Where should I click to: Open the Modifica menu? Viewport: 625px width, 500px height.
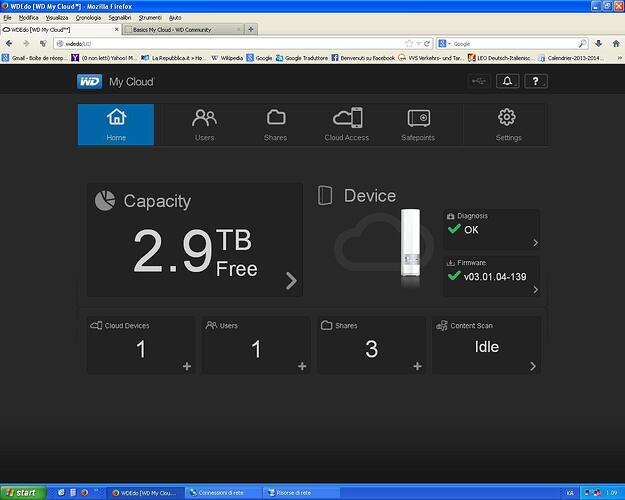[x=28, y=18]
